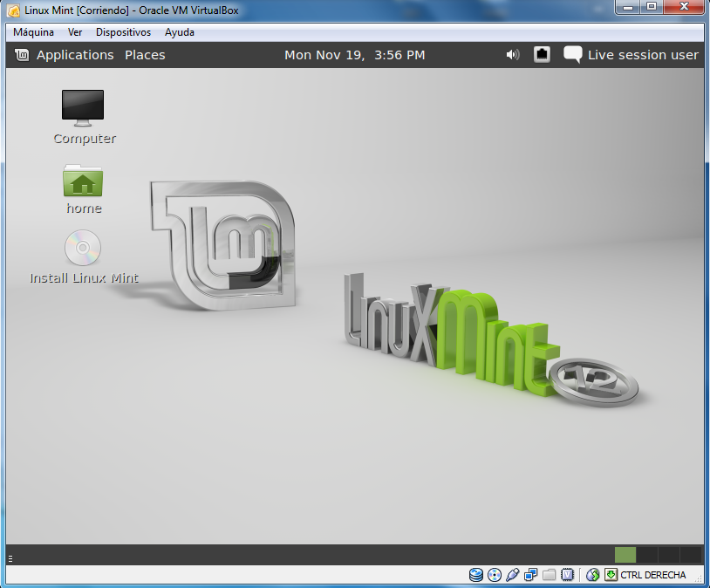This screenshot has width=710, height=588.
Task: Click the clock showing Mon Nov 19
Action: (x=355, y=55)
